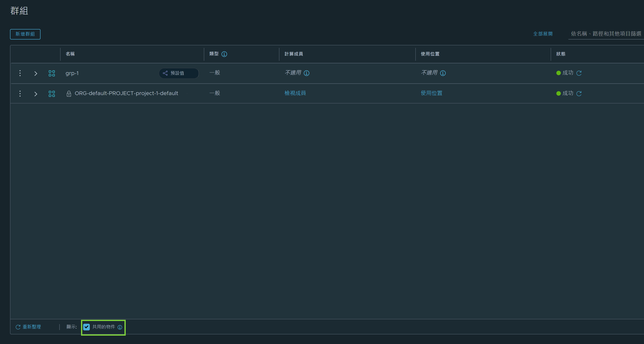Select the grp-1 group name
Viewport: 644px width, 344px height.
tap(72, 73)
